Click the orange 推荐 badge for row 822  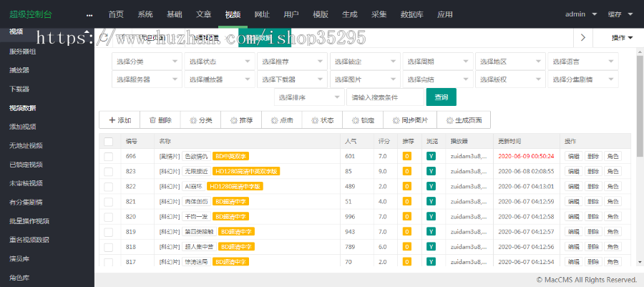[x=407, y=186]
